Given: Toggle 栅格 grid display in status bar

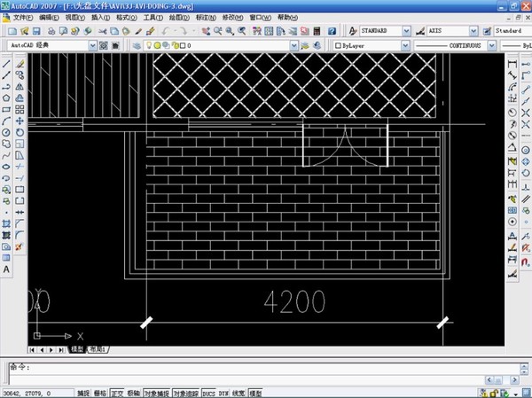Looking at the screenshot, I should pyautogui.click(x=99, y=394).
